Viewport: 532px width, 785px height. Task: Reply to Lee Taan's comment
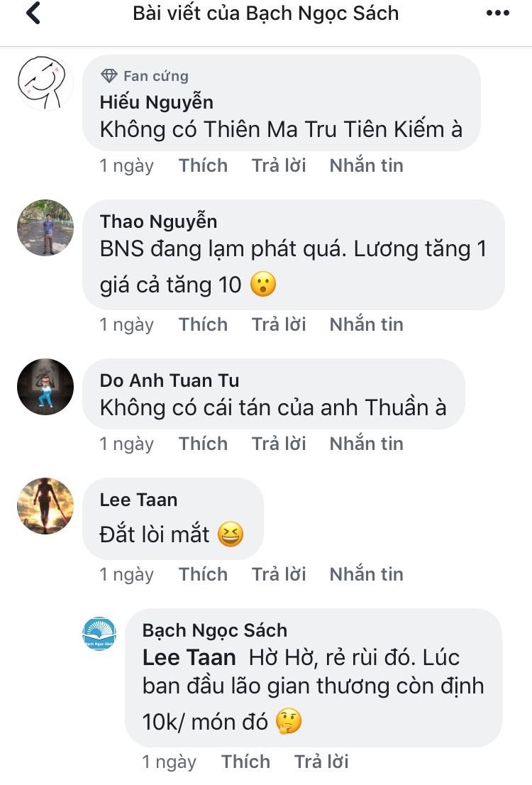pyautogui.click(x=279, y=574)
